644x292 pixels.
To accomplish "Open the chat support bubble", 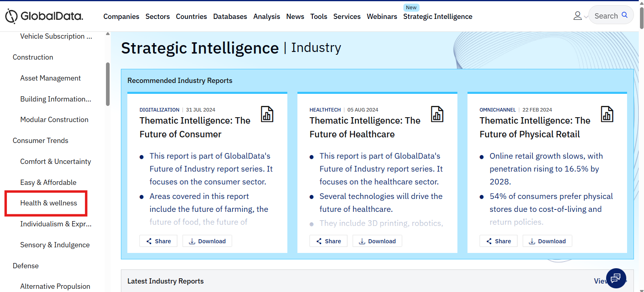I will (x=616, y=278).
